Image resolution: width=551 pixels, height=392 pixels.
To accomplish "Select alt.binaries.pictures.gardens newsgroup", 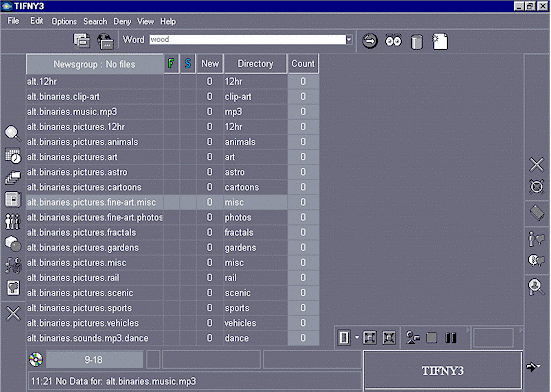I will pyautogui.click(x=173, y=248).
